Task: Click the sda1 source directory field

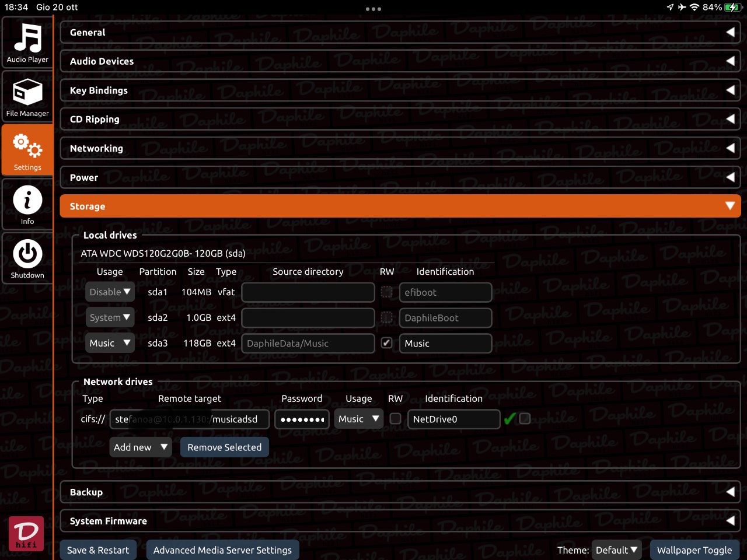Action: tap(308, 292)
